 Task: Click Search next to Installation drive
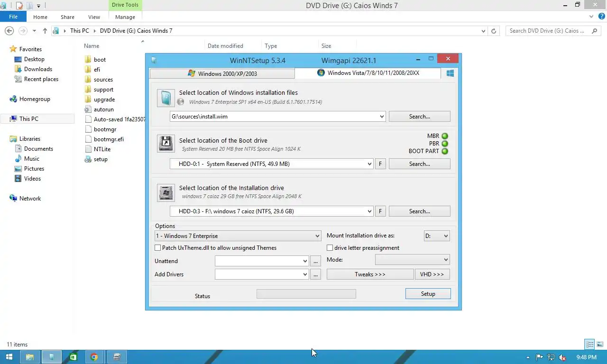[419, 211]
